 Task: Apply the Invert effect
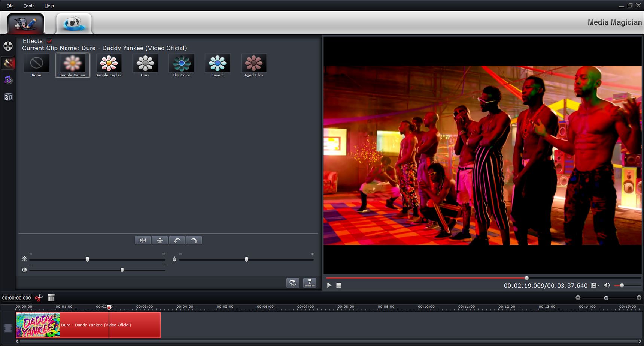pos(218,65)
